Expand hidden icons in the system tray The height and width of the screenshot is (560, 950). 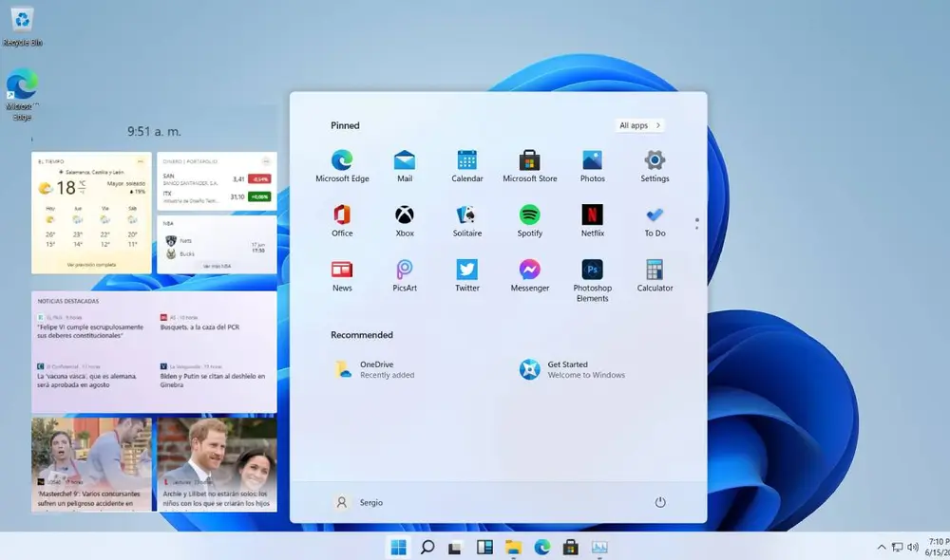(882, 548)
